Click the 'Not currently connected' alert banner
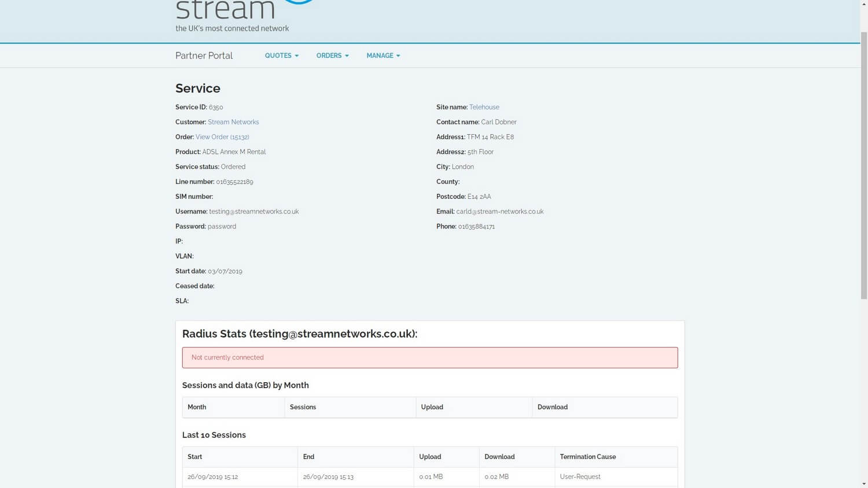Image resolution: width=868 pixels, height=488 pixels. coord(429,357)
